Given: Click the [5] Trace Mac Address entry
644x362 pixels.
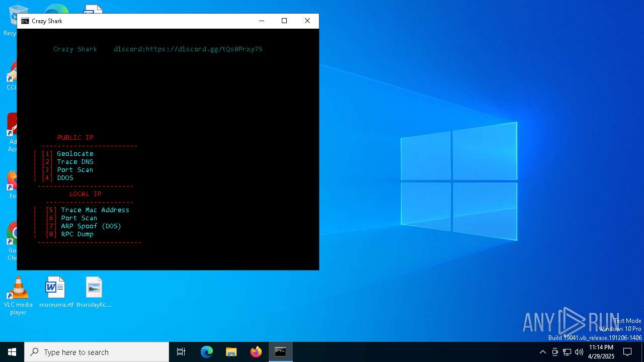Looking at the screenshot, I should tap(88, 210).
